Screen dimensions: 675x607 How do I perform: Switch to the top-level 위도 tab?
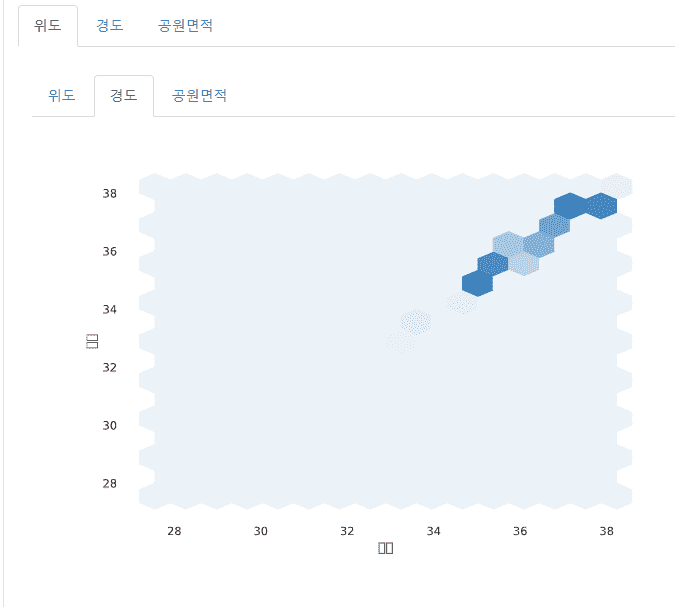(x=48, y=25)
